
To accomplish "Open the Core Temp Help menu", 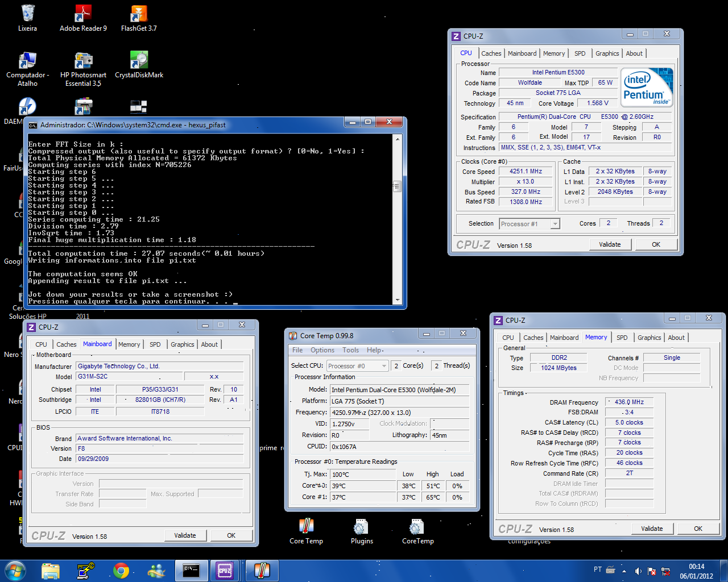I will pyautogui.click(x=374, y=350).
